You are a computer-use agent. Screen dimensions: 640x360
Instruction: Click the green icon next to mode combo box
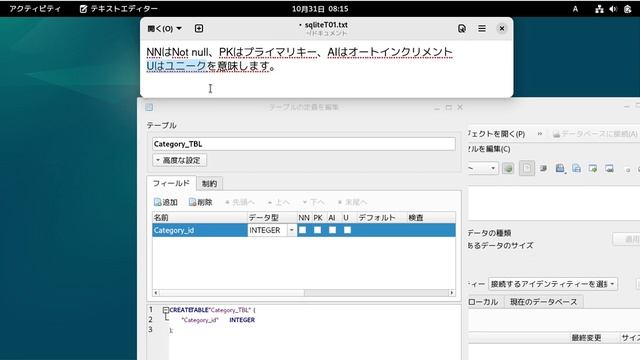pos(508,168)
